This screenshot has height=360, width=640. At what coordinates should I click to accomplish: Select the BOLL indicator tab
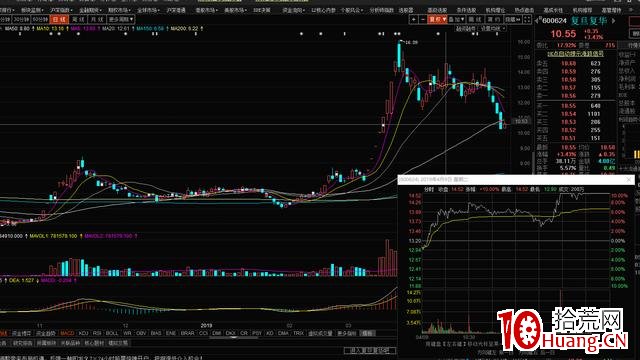[112, 333]
